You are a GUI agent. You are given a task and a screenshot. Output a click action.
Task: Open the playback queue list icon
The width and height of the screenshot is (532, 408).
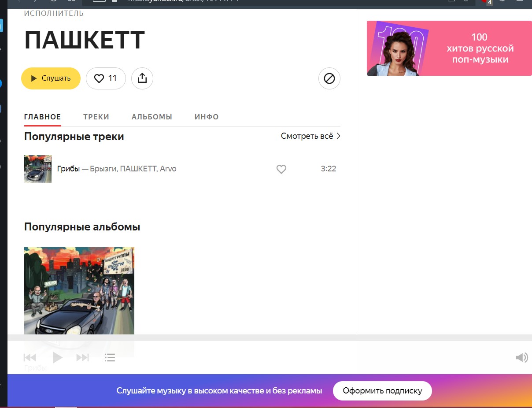(x=110, y=357)
